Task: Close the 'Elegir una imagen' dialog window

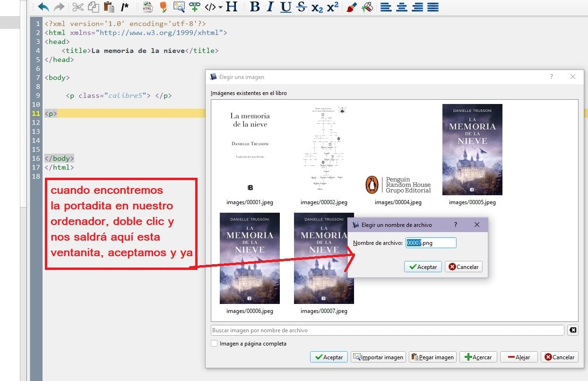Action: click(x=573, y=77)
